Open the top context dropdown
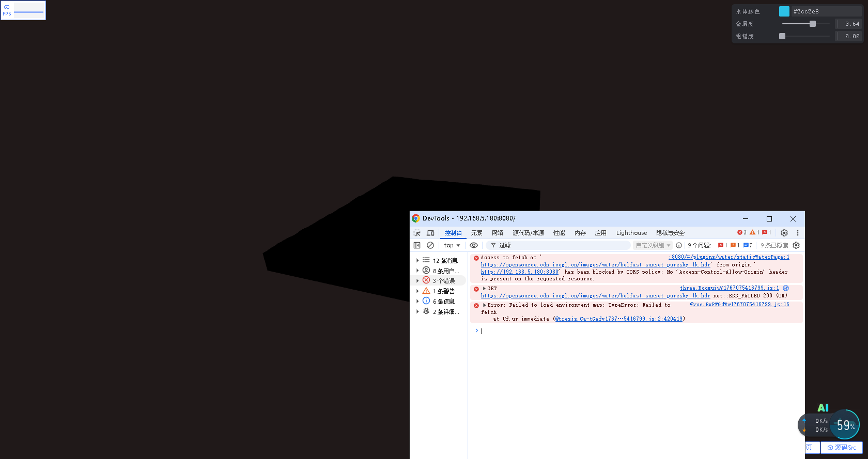Image resolution: width=868 pixels, height=459 pixels. pos(452,245)
